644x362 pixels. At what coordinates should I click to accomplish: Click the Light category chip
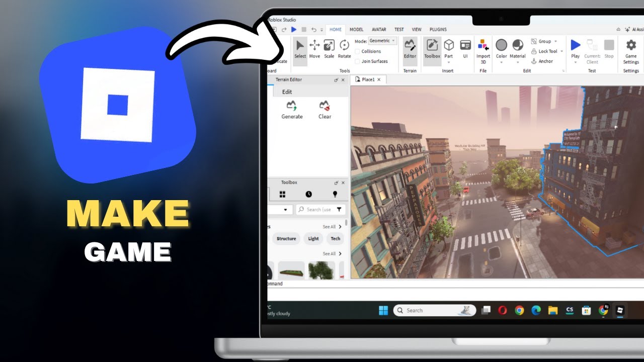click(x=313, y=239)
